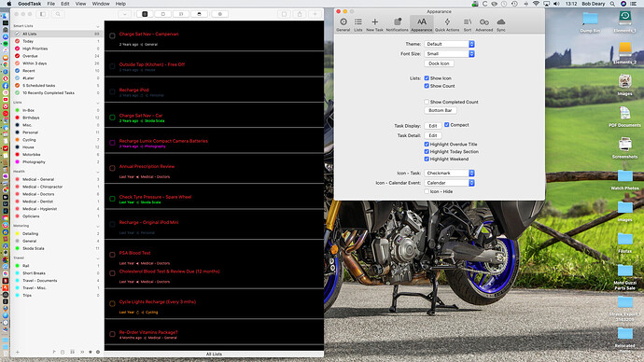Click the Appearance tab icon
Screen dimensions: 644x362
tap(421, 24)
